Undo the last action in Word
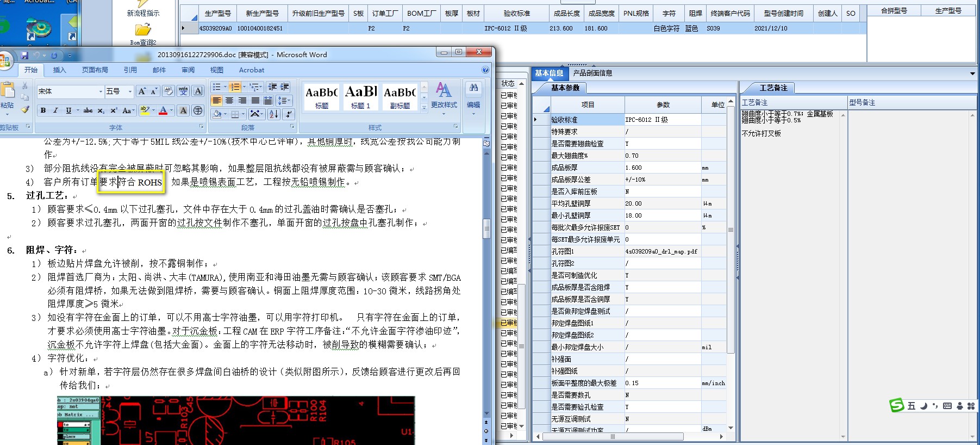The width and height of the screenshot is (980, 445). pyautogui.click(x=37, y=55)
